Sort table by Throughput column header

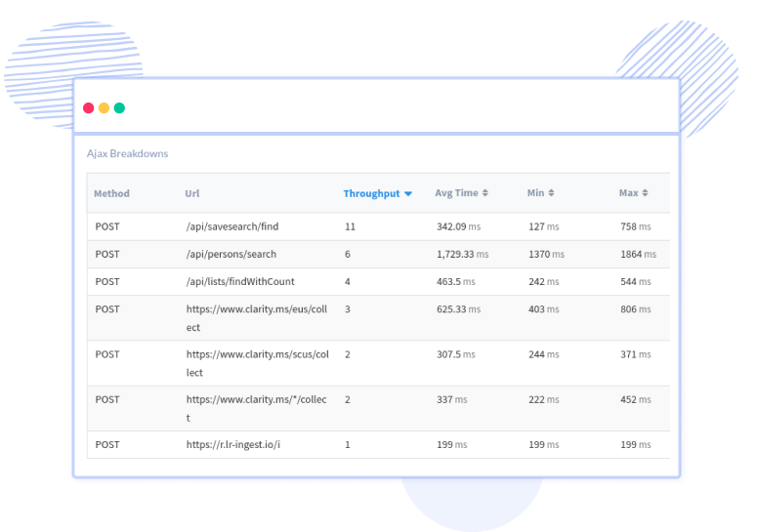371,193
